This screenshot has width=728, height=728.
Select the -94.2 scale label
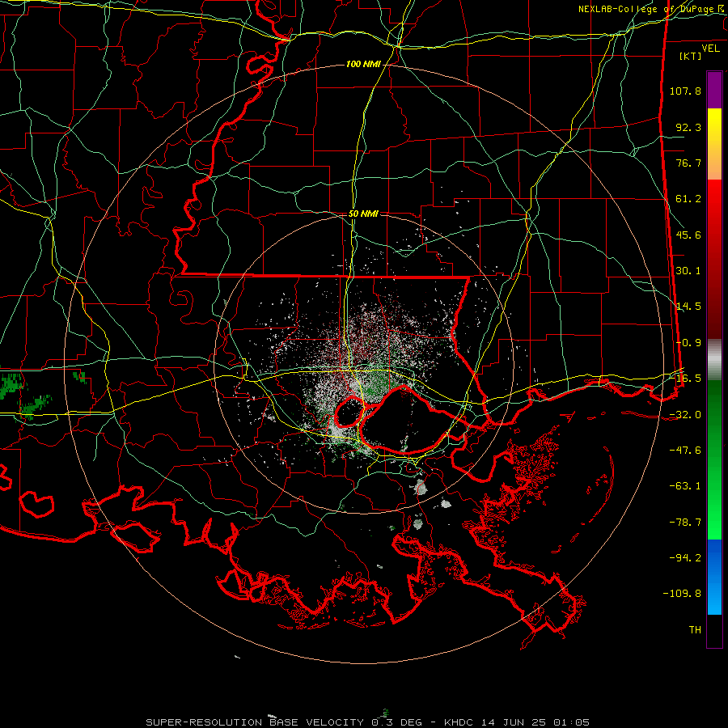click(x=685, y=558)
